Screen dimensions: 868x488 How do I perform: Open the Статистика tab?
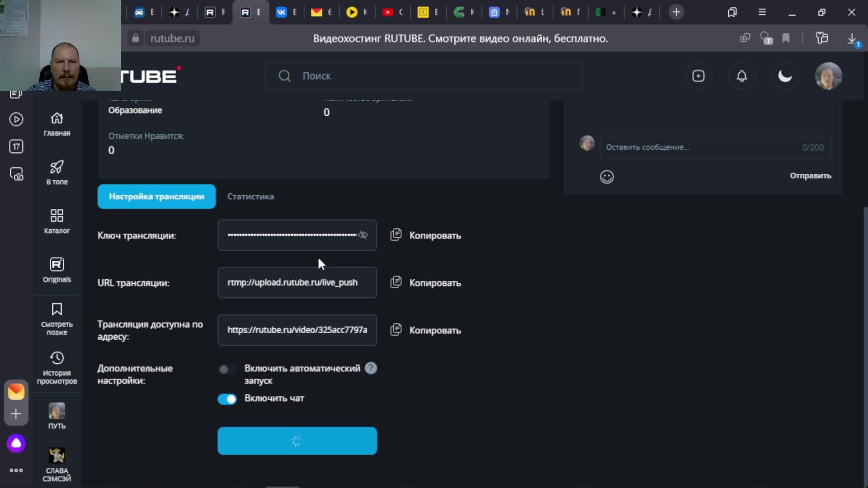[250, 197]
